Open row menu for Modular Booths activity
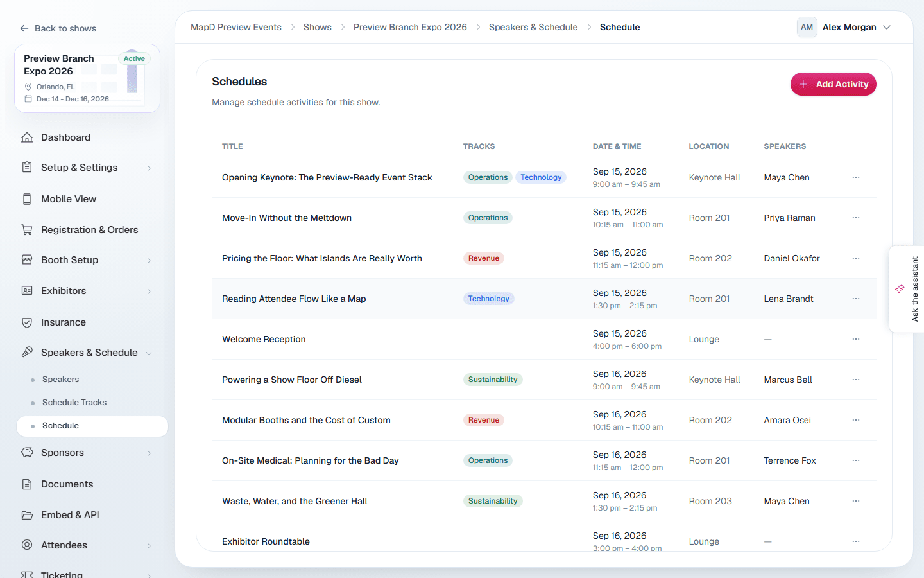The width and height of the screenshot is (924, 578). 856,420
